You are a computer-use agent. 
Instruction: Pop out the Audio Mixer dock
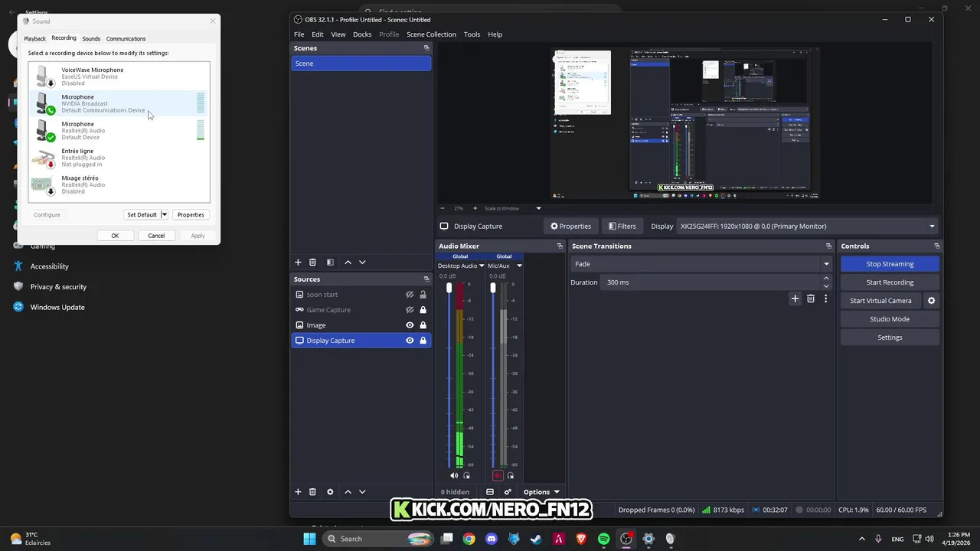560,246
